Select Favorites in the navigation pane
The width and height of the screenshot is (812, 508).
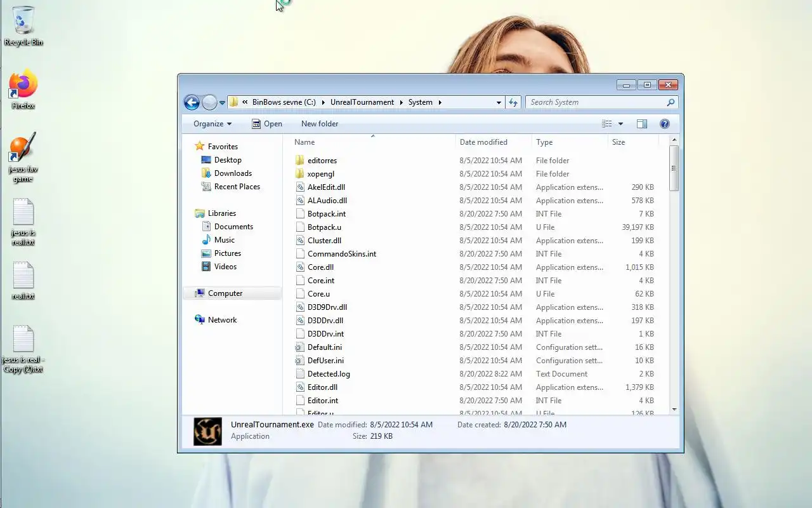click(x=216, y=146)
